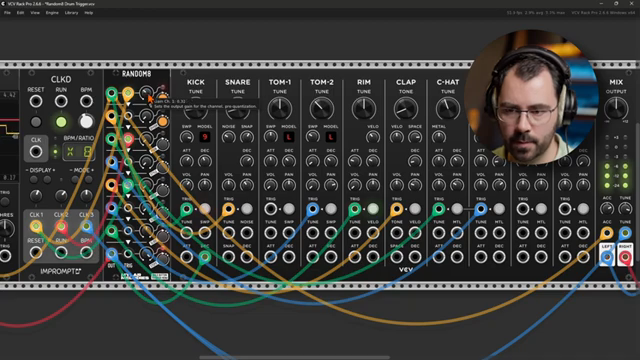Toggle the green RUN button on CLKD
The width and height of the screenshot is (640, 360).
(61, 122)
